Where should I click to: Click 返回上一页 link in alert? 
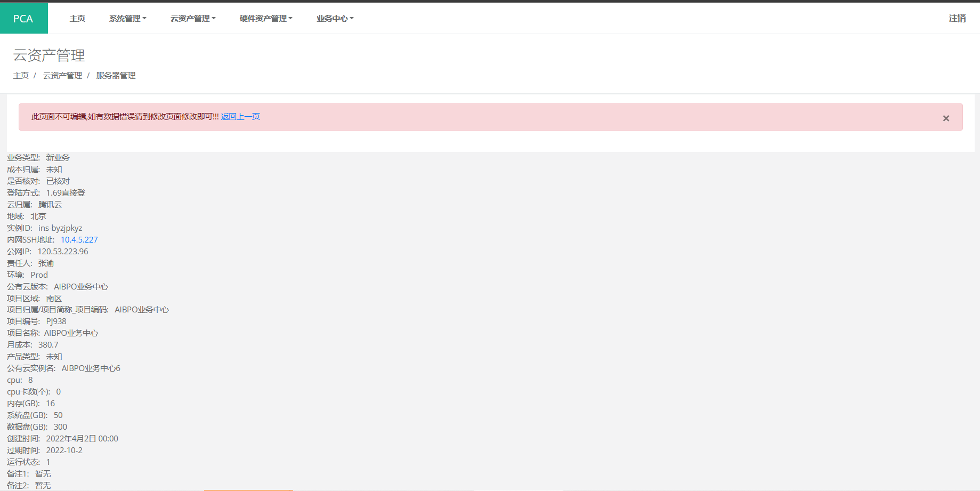[240, 117]
